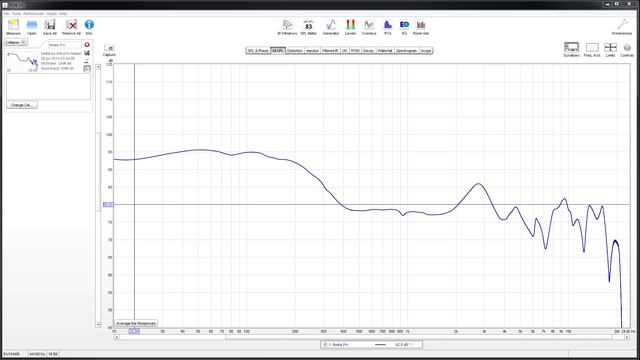
Task: Click the notes icon at measurement panel bottom
Action: pos(87,68)
